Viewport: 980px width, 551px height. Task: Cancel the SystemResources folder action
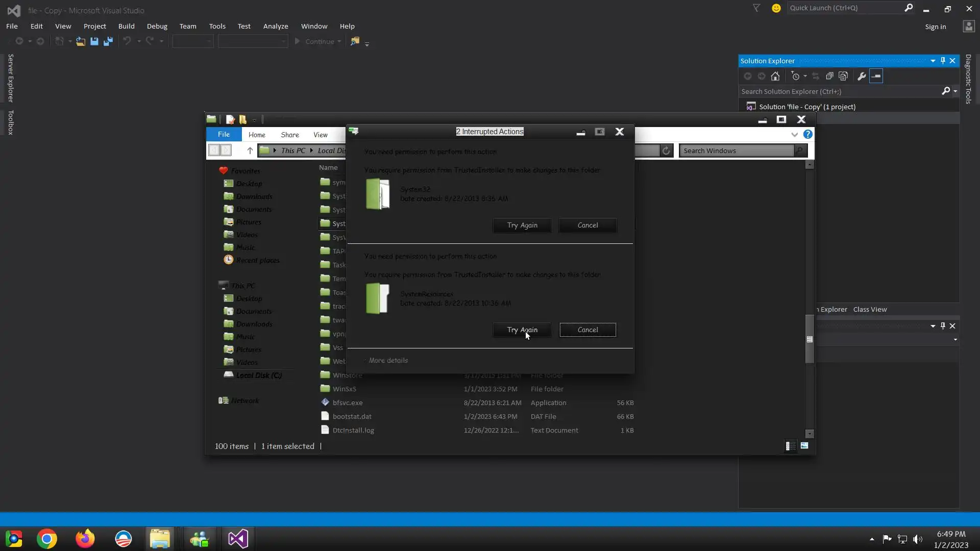click(x=587, y=330)
